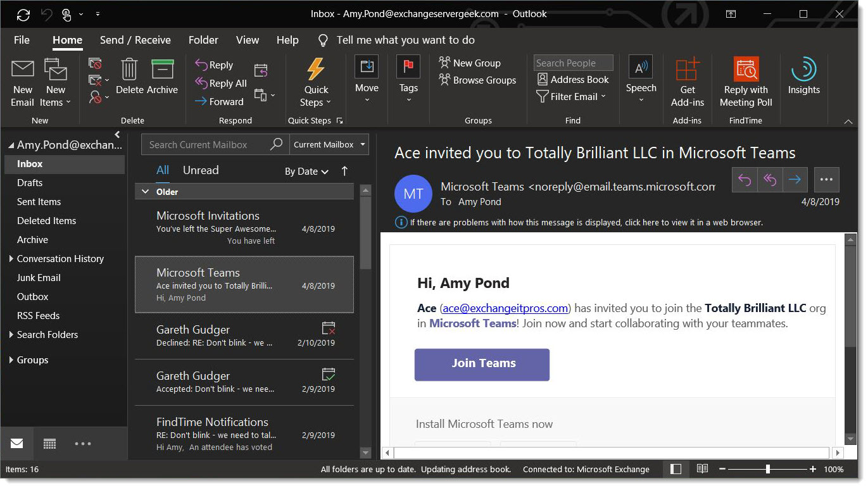Open Insights add-in
The image size is (868, 488).
click(804, 77)
